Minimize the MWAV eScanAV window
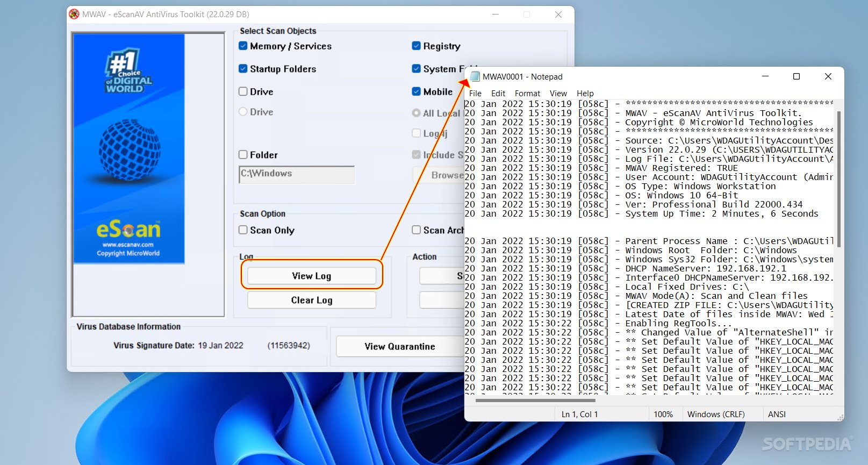The height and width of the screenshot is (465, 868). tap(495, 15)
